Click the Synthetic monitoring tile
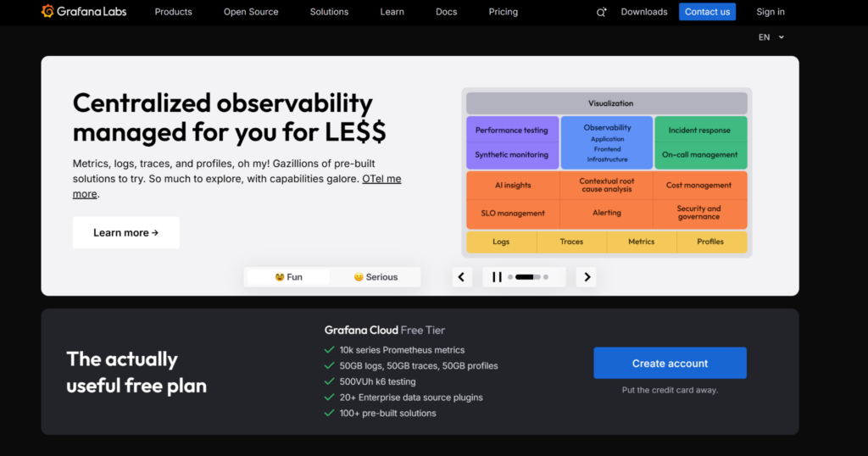 point(511,155)
